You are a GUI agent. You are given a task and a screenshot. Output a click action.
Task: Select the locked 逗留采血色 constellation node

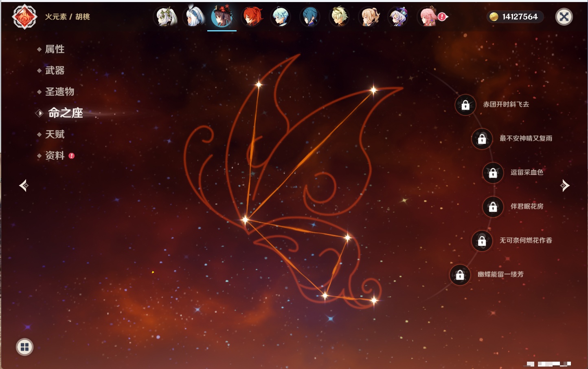coord(493,173)
